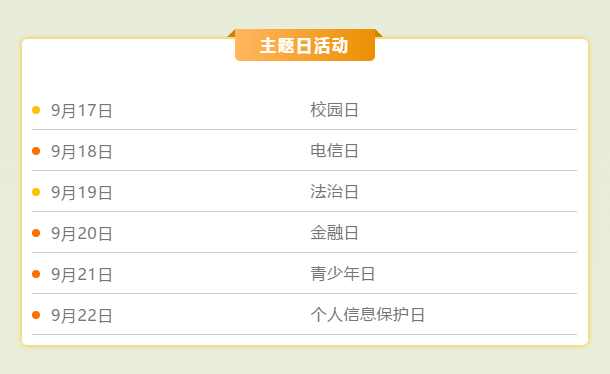Click the 9月21日 date label
This screenshot has width=610, height=374.
(82, 275)
